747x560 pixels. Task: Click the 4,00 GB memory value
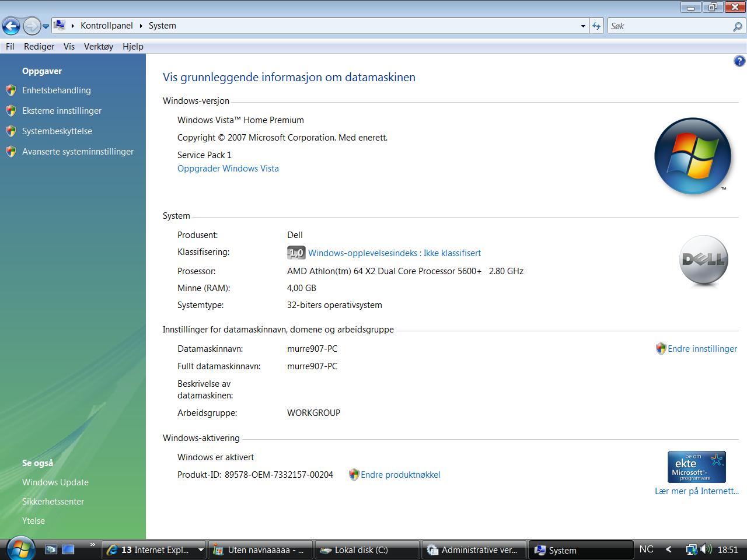pyautogui.click(x=302, y=288)
